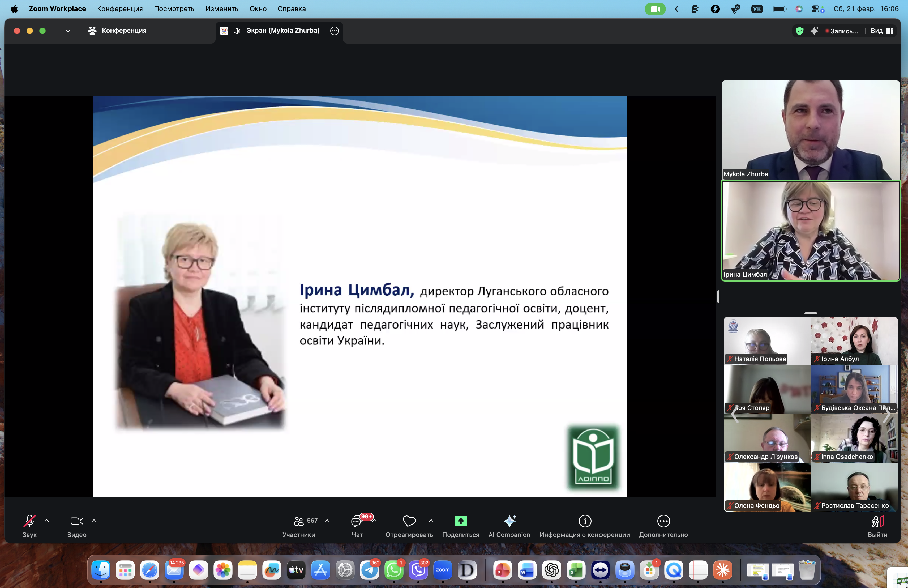Open the Справка menu
The image size is (908, 588).
(292, 9)
